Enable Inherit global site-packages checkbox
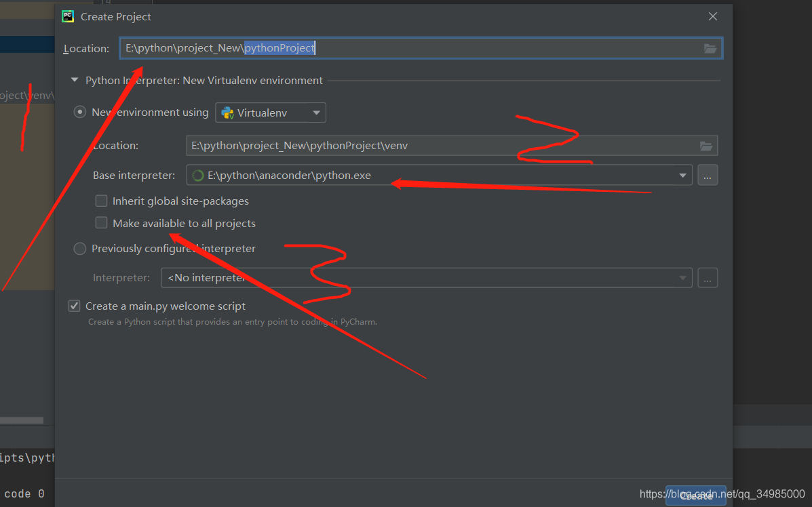Screen dimensions: 812x507 point(102,201)
